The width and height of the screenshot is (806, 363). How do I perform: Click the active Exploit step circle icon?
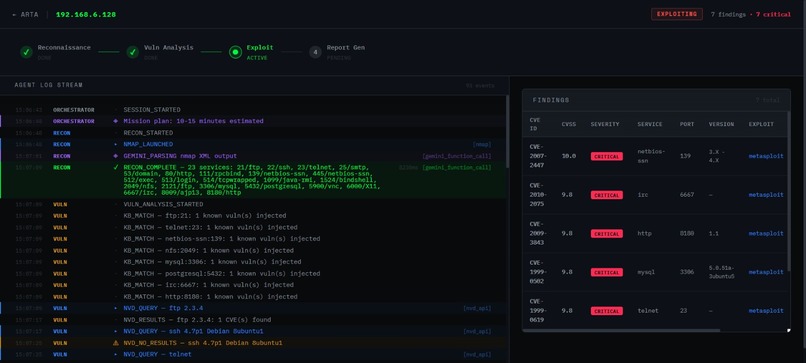(235, 52)
